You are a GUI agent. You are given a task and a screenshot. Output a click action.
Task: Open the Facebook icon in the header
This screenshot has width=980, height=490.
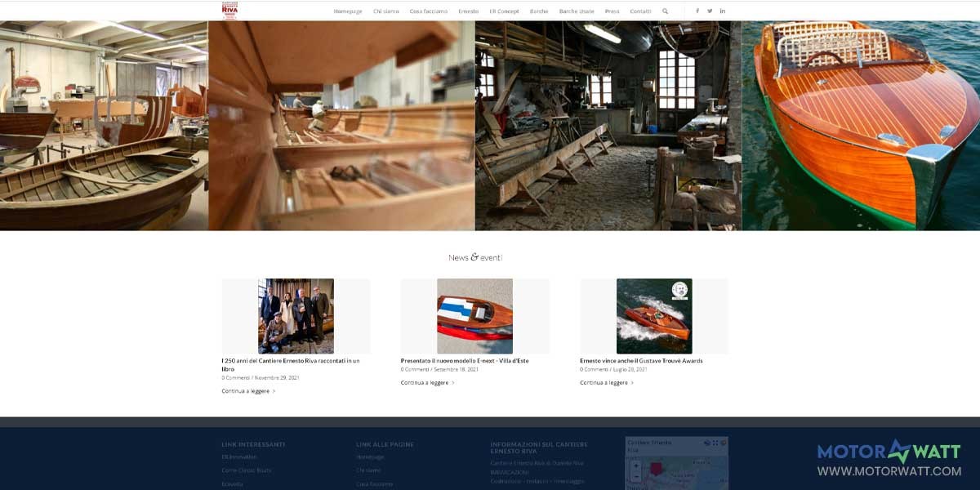pos(697,11)
